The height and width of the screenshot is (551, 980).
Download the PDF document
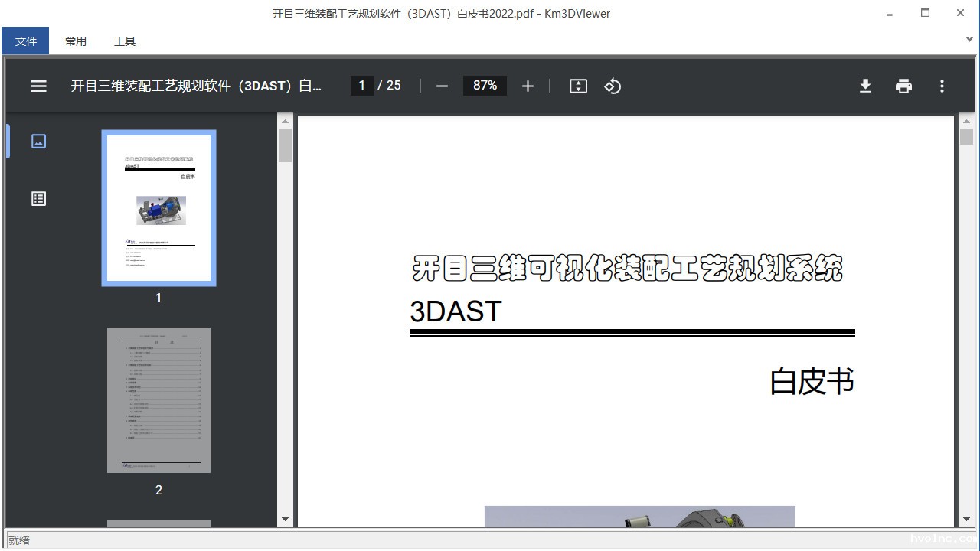(x=865, y=86)
